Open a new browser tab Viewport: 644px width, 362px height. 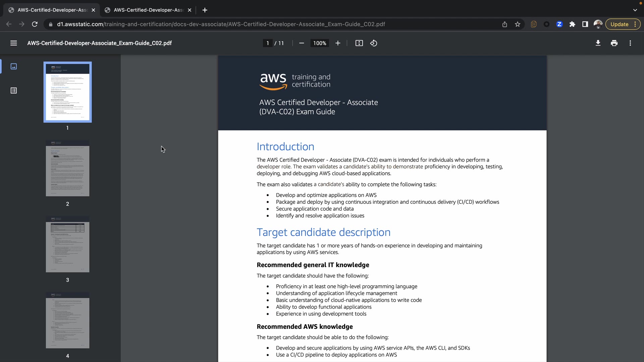click(205, 10)
